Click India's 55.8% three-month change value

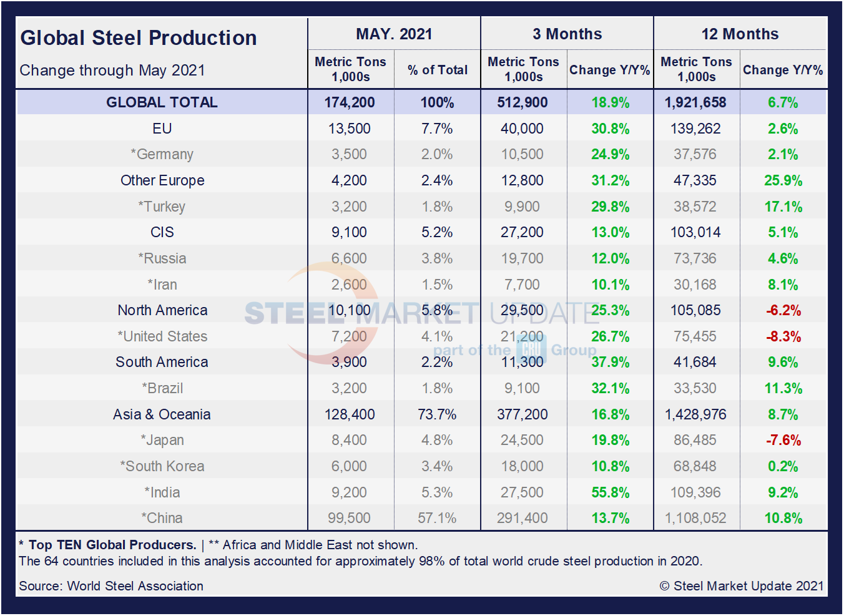(x=610, y=492)
